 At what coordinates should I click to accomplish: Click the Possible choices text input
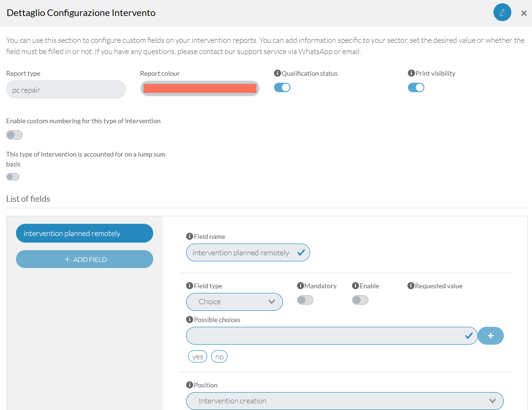(332, 336)
